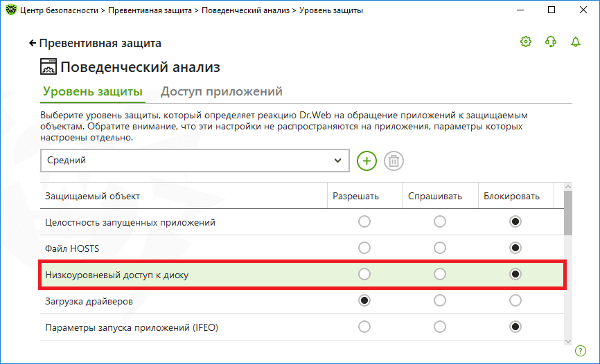Click the trash delete-level icon
This screenshot has height=364, width=600.
394,161
